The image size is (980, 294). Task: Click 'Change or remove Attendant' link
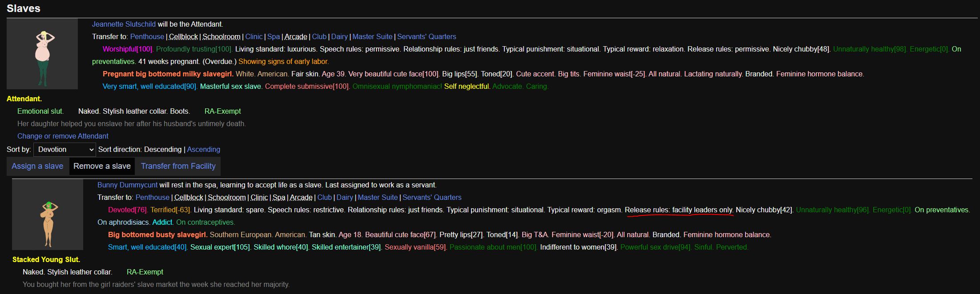(63, 136)
